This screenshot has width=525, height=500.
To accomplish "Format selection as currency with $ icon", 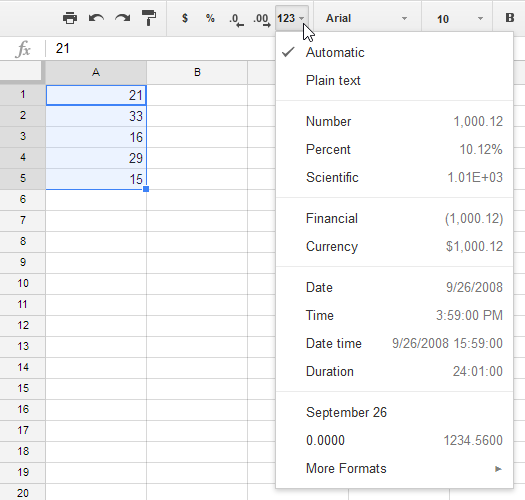I will 184,18.
